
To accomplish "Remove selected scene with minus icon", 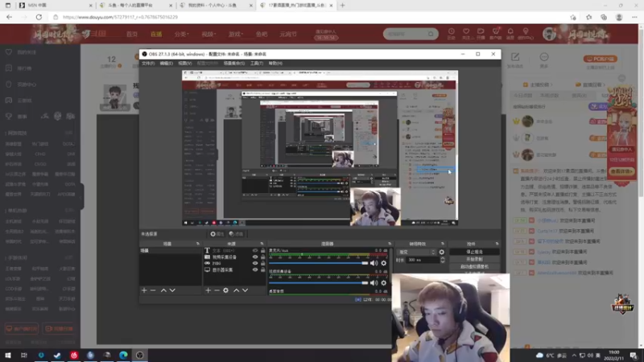I will 153,290.
